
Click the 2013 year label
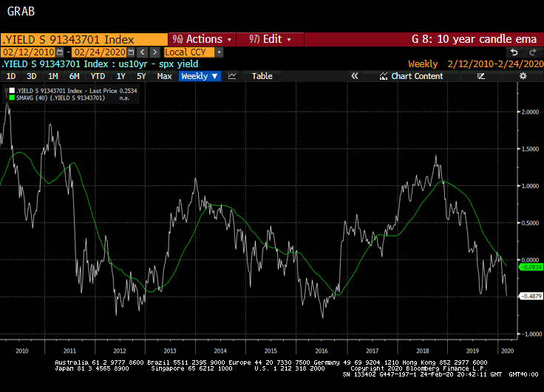tap(170, 351)
